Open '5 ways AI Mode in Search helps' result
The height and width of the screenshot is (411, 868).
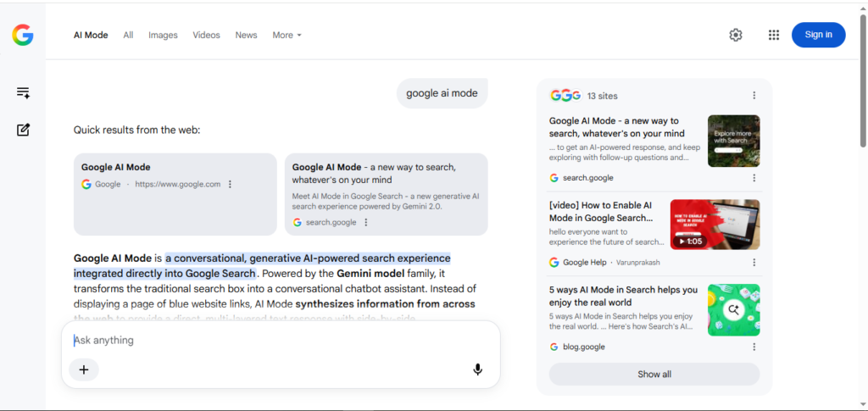[623, 296]
